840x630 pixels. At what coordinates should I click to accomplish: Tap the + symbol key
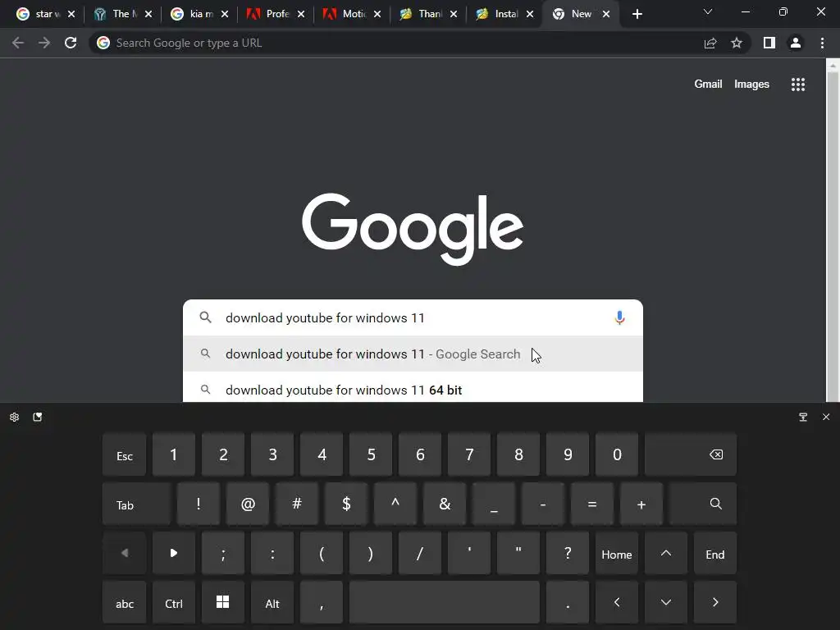tap(641, 504)
